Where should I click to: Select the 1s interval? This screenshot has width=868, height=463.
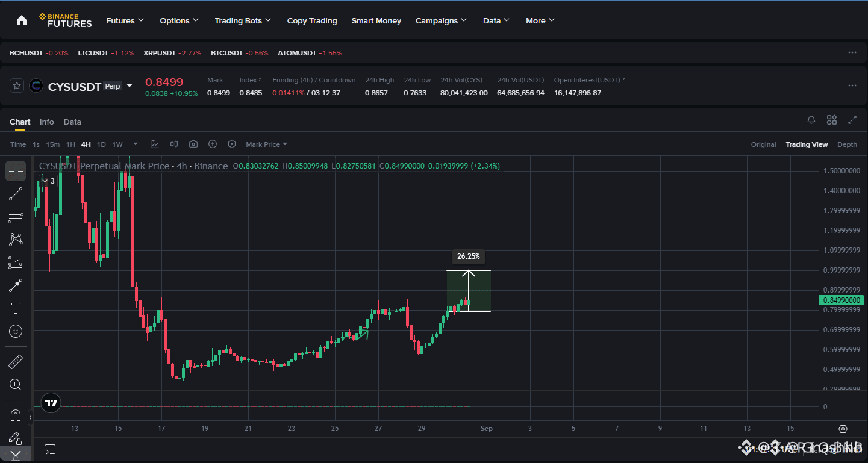pyautogui.click(x=36, y=144)
